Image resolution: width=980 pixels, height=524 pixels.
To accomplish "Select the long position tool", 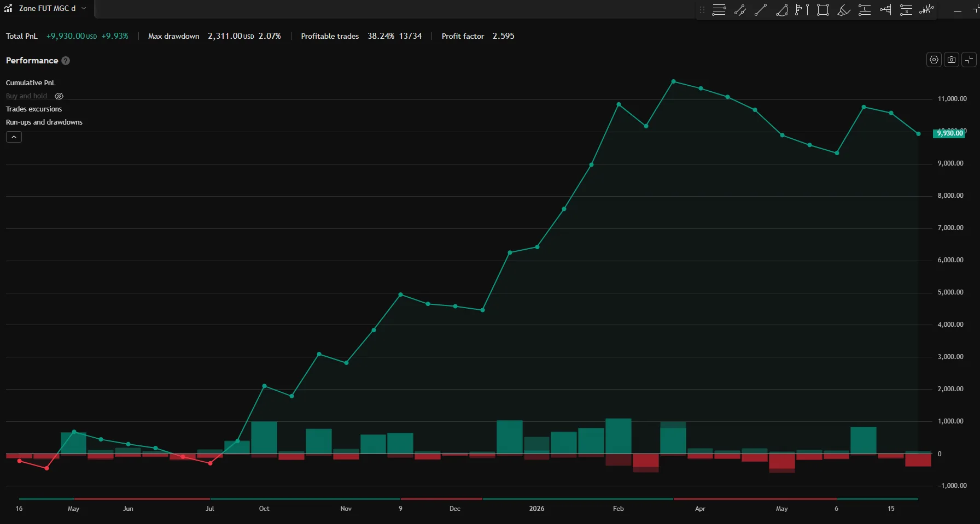I will (x=865, y=10).
